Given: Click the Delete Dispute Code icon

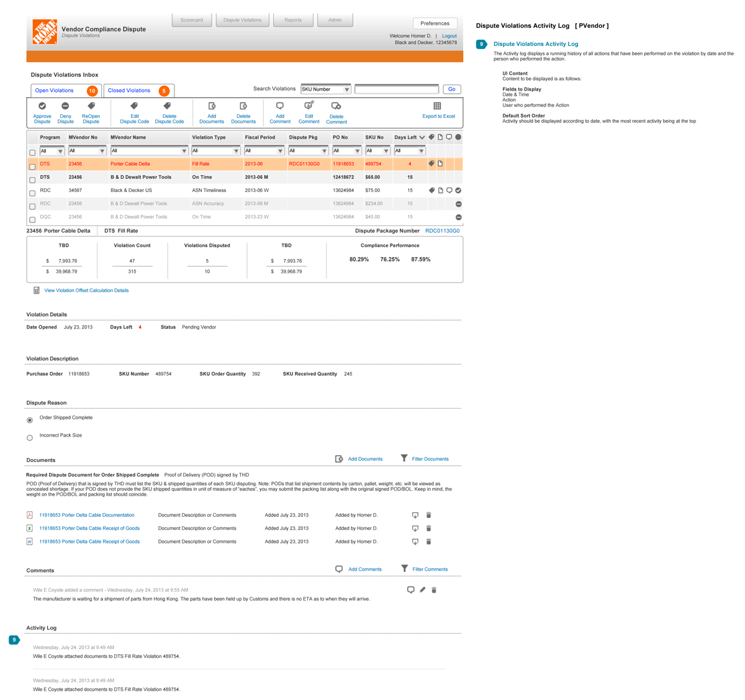Looking at the screenshot, I should [x=167, y=106].
